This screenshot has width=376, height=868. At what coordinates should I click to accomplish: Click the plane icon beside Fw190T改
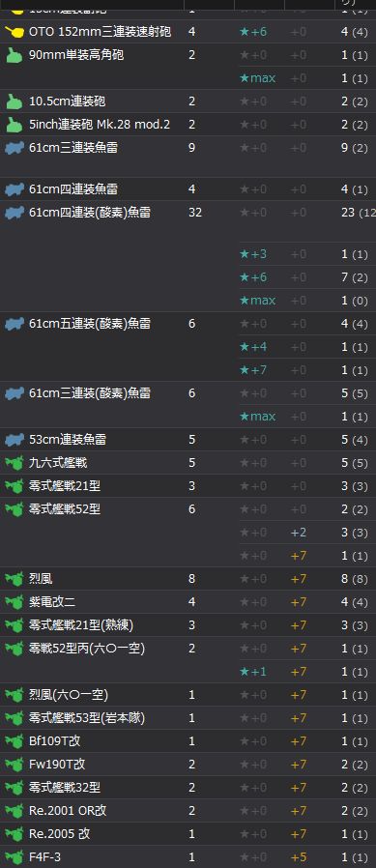click(x=14, y=765)
